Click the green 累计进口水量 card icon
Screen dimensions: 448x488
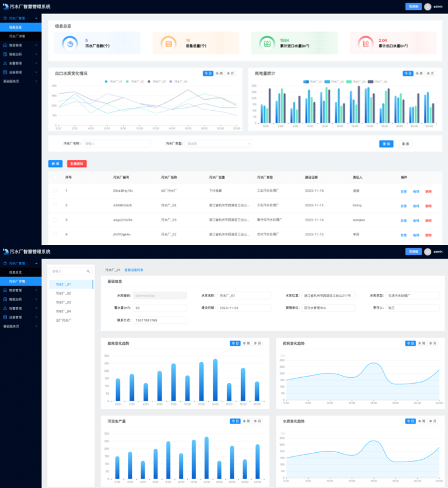[x=267, y=44]
